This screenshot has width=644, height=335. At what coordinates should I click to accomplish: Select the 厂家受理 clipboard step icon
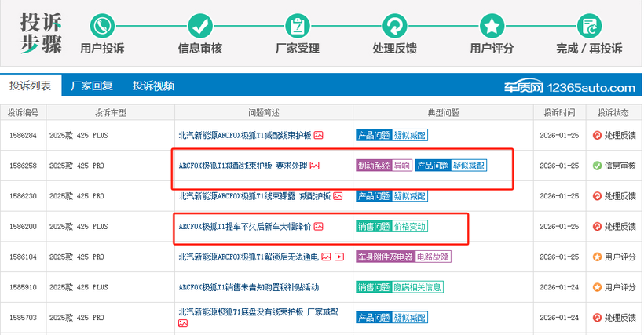pyautogui.click(x=297, y=25)
